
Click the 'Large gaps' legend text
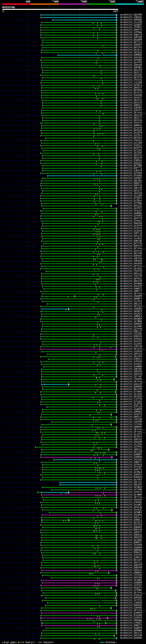point(10,642)
